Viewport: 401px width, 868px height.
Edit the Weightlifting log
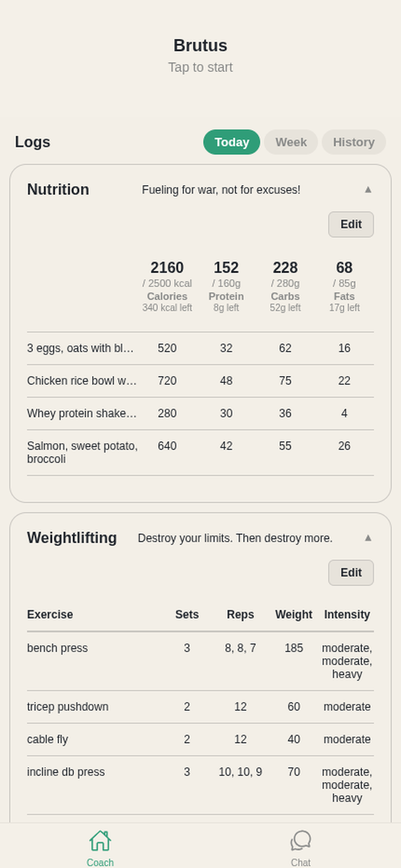[x=351, y=573]
